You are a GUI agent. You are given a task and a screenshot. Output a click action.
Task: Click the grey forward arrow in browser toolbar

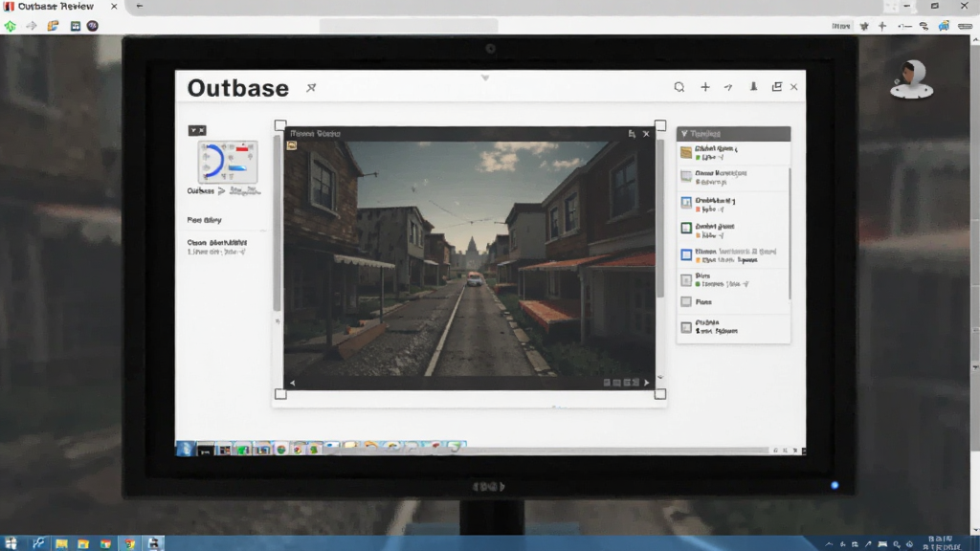tap(32, 26)
